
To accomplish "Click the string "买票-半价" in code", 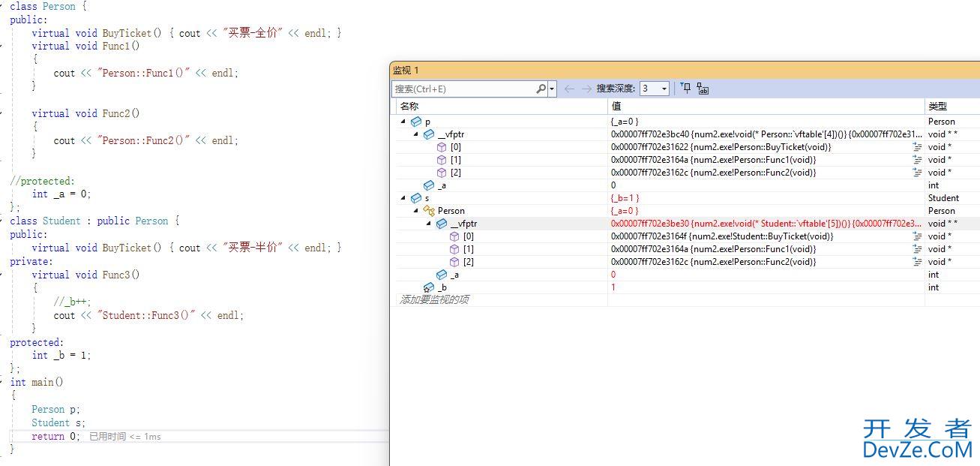I will tap(253, 248).
